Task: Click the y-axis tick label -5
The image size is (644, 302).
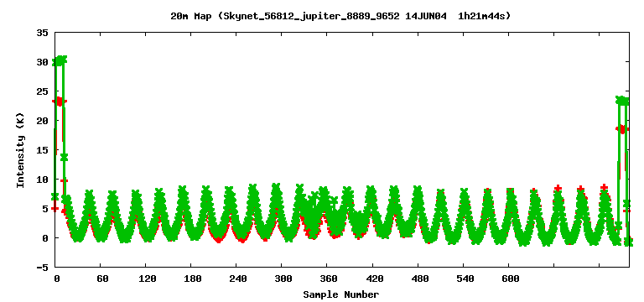Action: click(x=43, y=267)
